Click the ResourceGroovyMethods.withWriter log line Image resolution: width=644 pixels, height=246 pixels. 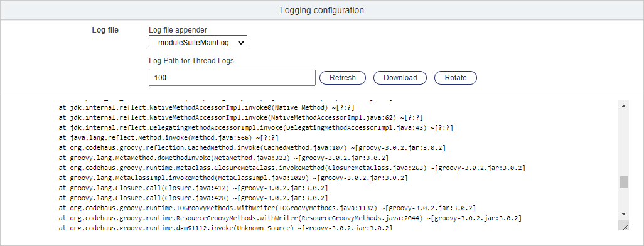(291, 218)
